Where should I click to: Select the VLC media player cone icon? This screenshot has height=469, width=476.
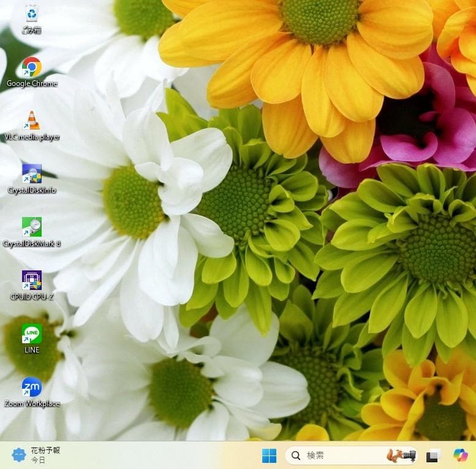pos(31,121)
